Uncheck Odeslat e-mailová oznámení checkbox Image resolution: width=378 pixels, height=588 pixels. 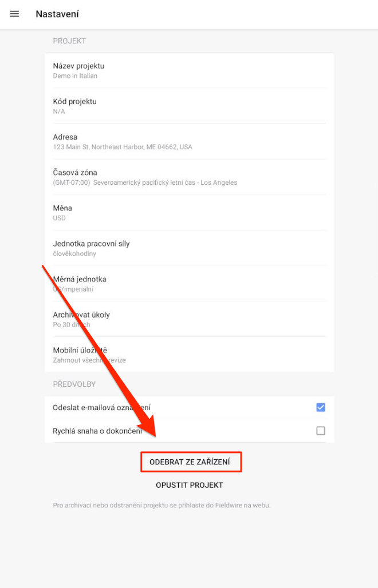tap(321, 407)
